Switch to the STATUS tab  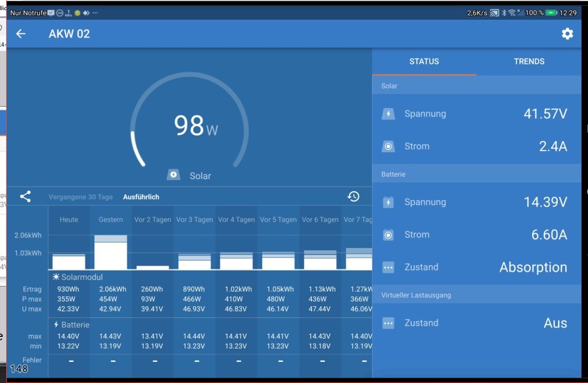click(424, 61)
